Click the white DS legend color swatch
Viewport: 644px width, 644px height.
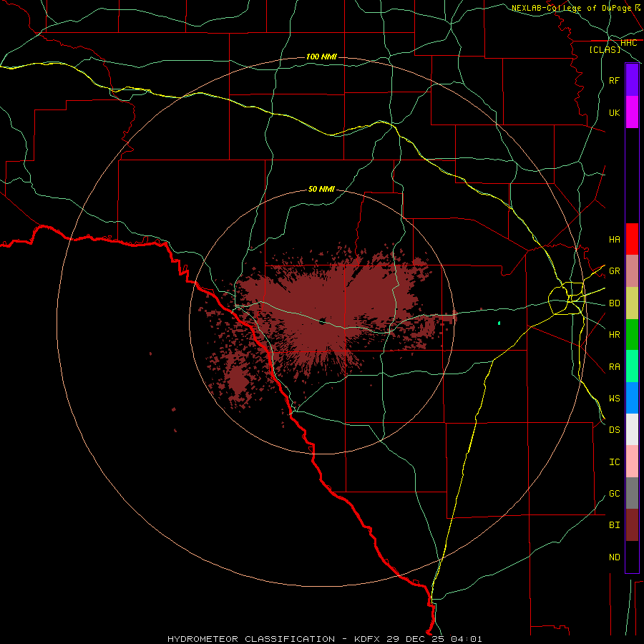[632, 429]
